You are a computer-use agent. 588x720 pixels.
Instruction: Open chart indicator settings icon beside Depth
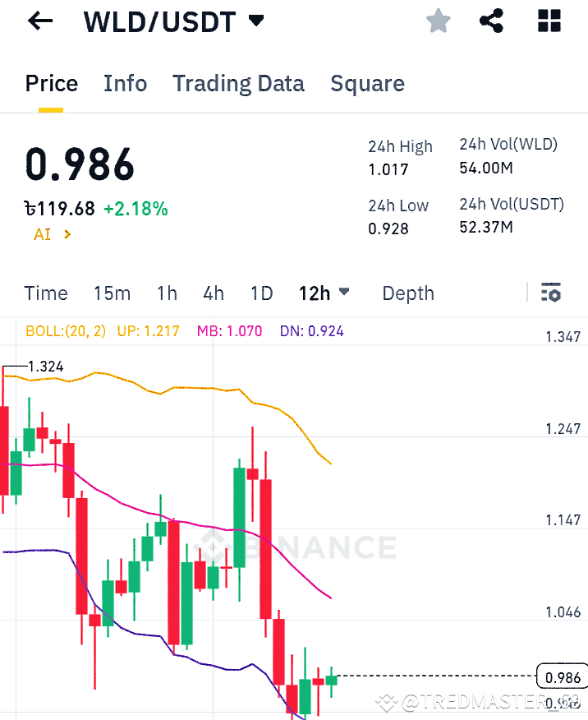[x=551, y=293]
